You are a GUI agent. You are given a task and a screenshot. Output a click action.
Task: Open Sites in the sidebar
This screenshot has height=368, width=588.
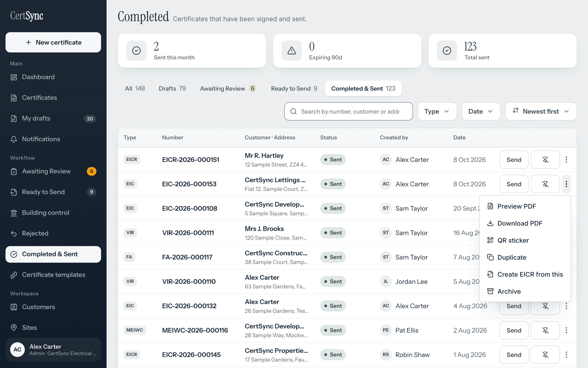(x=53, y=328)
